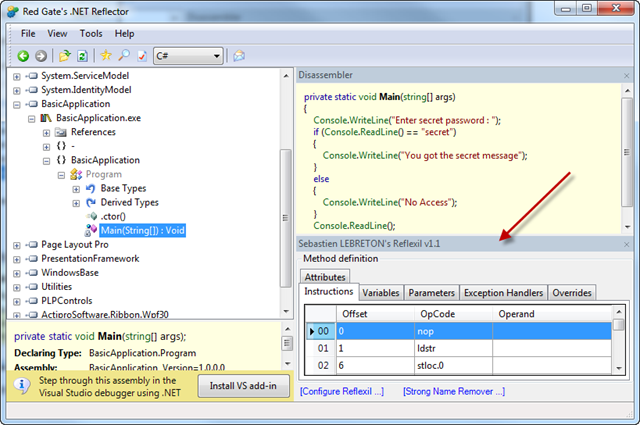Select the Instructions tab
Screen dimensions: 640x425
(x=329, y=291)
